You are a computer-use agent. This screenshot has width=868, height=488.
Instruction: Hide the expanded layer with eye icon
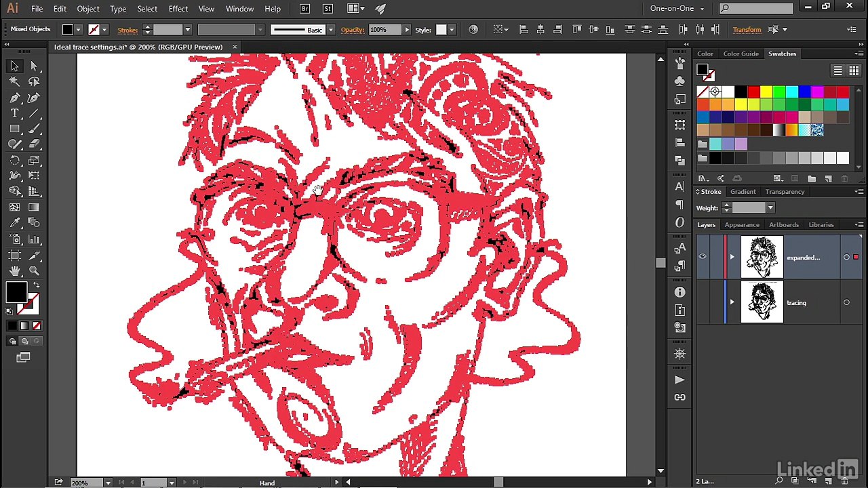coord(703,256)
